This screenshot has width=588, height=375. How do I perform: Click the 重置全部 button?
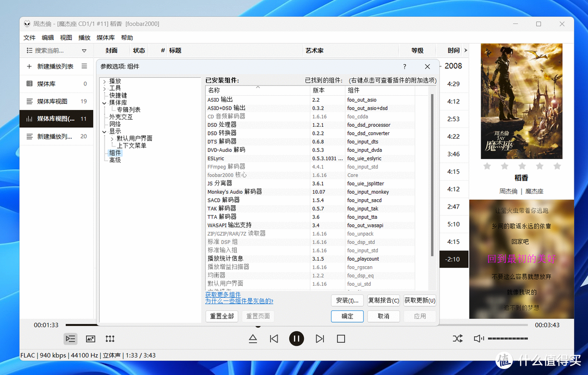point(222,316)
